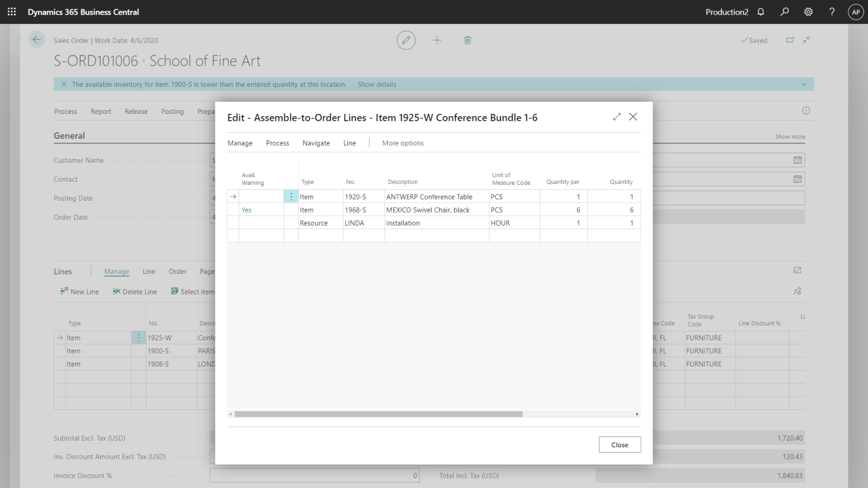Viewport: 868px width, 488px height.
Task: Select the Order tab in Lines section
Action: [177, 272]
